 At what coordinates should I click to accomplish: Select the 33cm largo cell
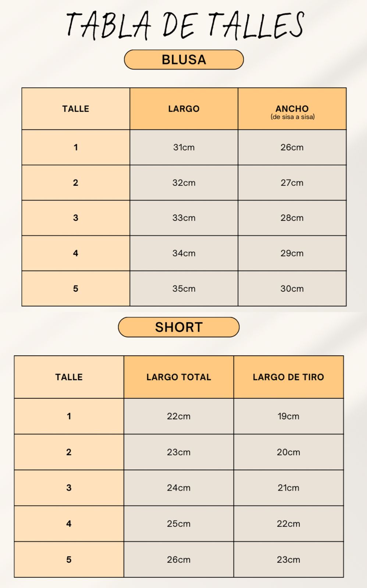[184, 218]
